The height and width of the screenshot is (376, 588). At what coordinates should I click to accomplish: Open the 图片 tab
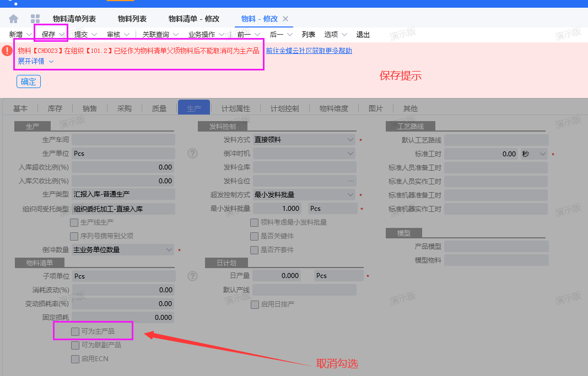click(376, 108)
